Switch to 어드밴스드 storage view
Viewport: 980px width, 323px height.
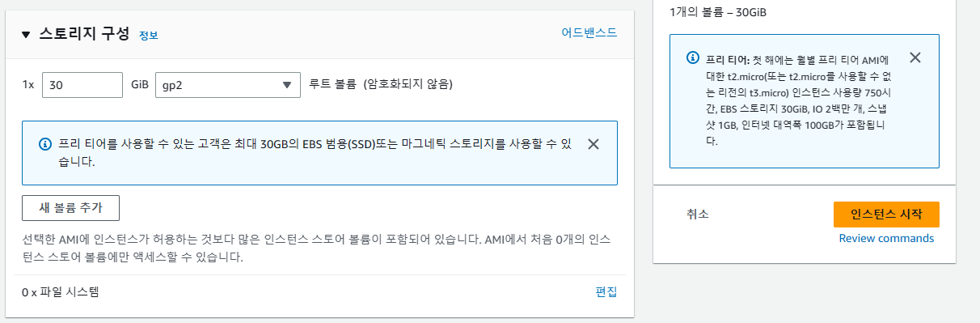(x=589, y=32)
